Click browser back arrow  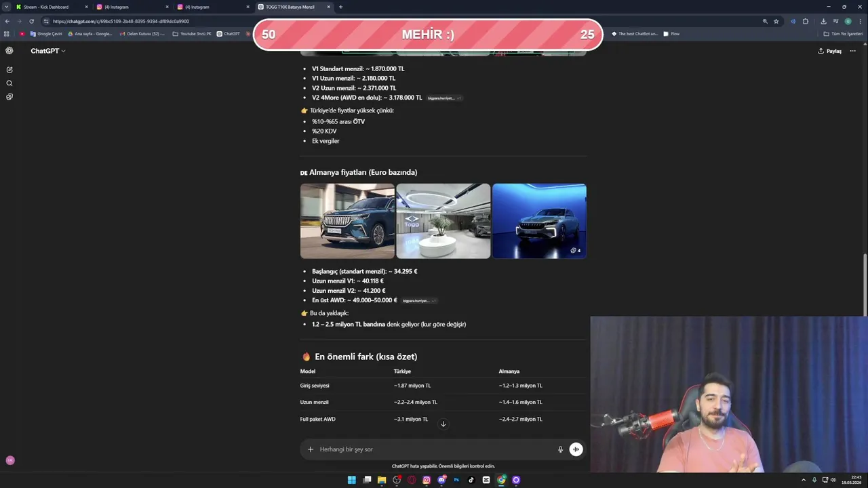7,21
